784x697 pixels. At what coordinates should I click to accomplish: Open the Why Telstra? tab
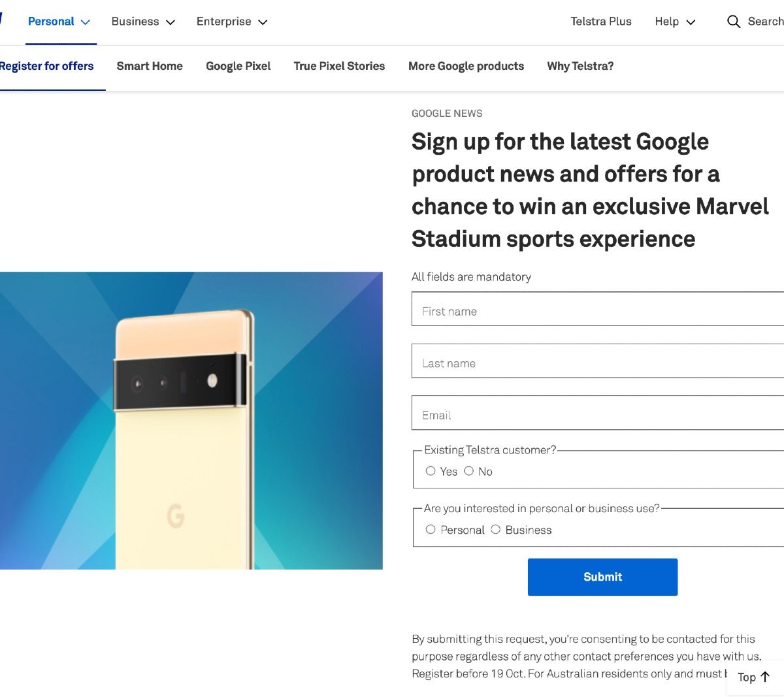[580, 66]
